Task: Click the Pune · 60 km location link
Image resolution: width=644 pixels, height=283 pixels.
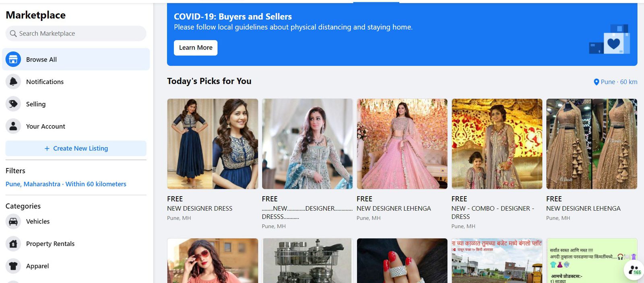Action: [615, 82]
